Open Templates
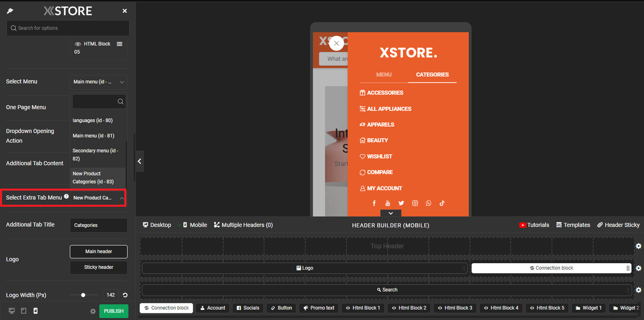 tap(573, 225)
